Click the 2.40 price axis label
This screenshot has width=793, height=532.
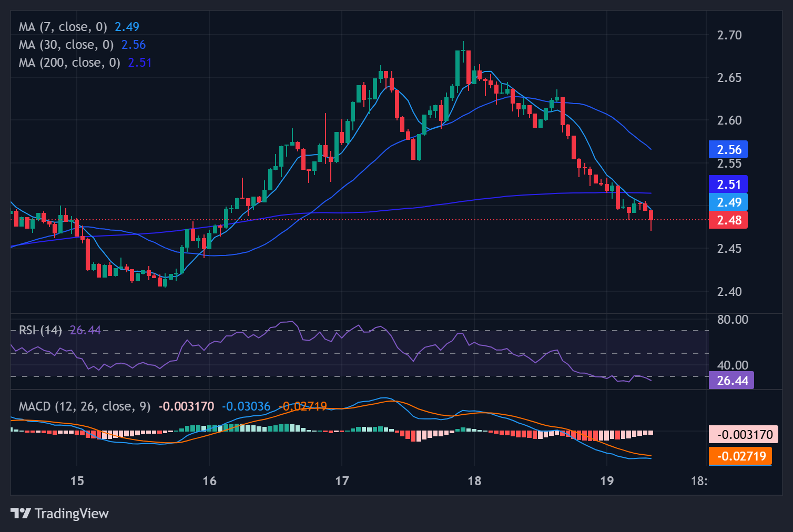coord(729,292)
